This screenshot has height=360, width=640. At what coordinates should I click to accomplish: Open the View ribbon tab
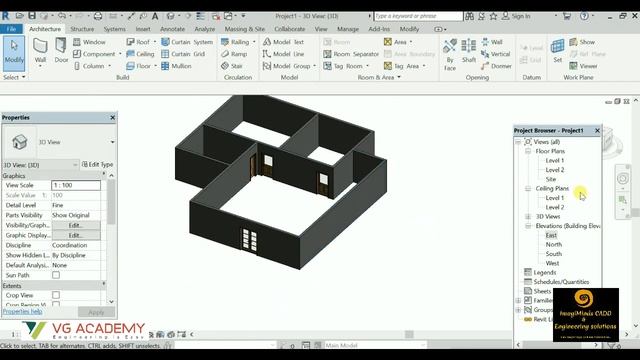321,29
